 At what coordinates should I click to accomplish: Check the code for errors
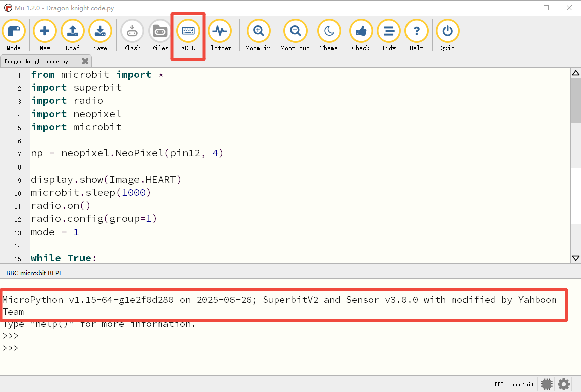(361, 36)
